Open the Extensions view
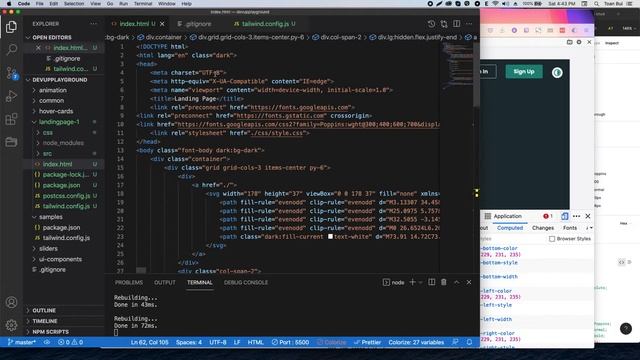640x360 pixels. pos(11,119)
